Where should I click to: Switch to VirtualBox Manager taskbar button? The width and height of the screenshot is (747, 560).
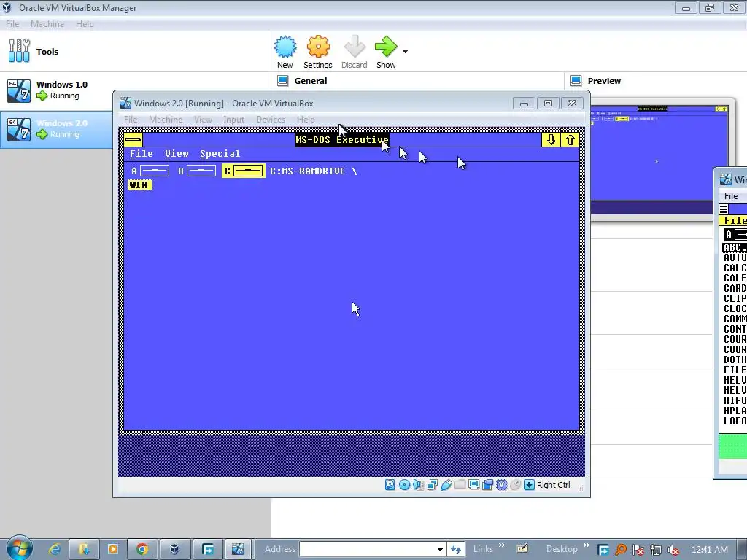point(174,549)
